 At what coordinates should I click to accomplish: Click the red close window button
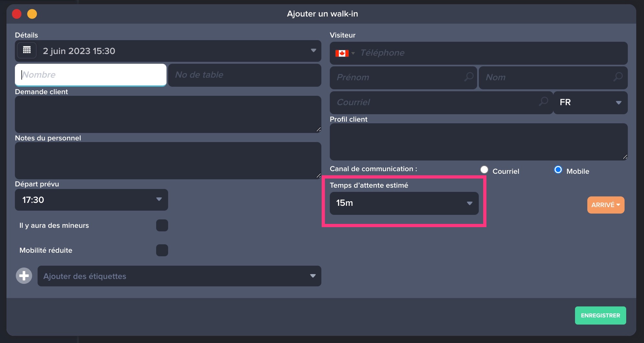(x=17, y=14)
